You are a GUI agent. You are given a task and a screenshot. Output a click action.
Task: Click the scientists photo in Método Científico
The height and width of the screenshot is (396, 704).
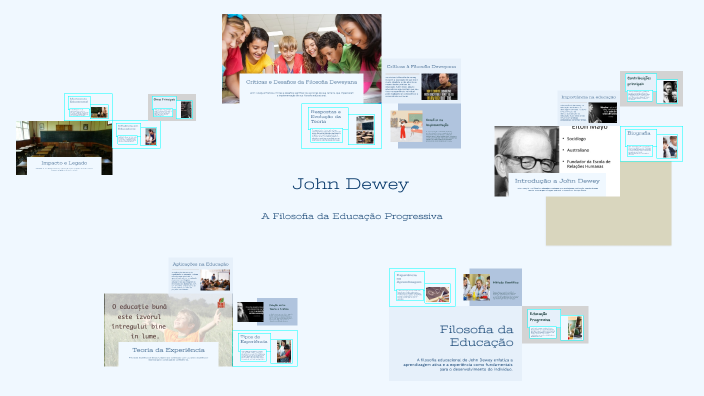pyautogui.click(x=476, y=287)
